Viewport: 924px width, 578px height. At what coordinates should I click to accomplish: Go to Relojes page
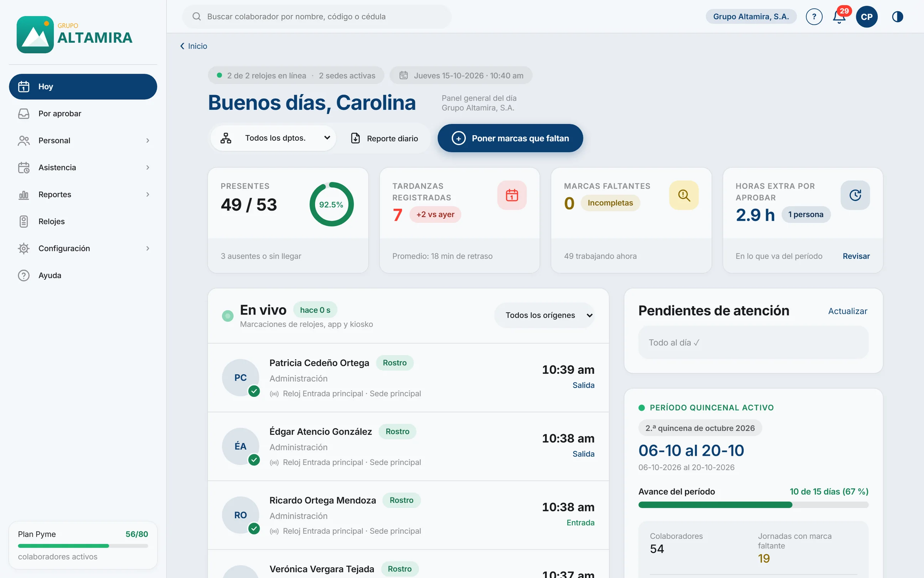(x=83, y=222)
